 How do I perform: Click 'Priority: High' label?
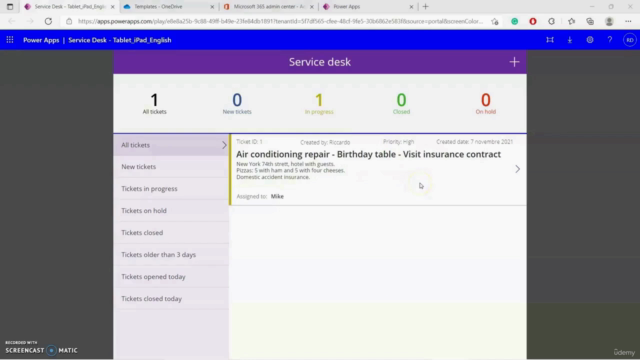pos(398,142)
